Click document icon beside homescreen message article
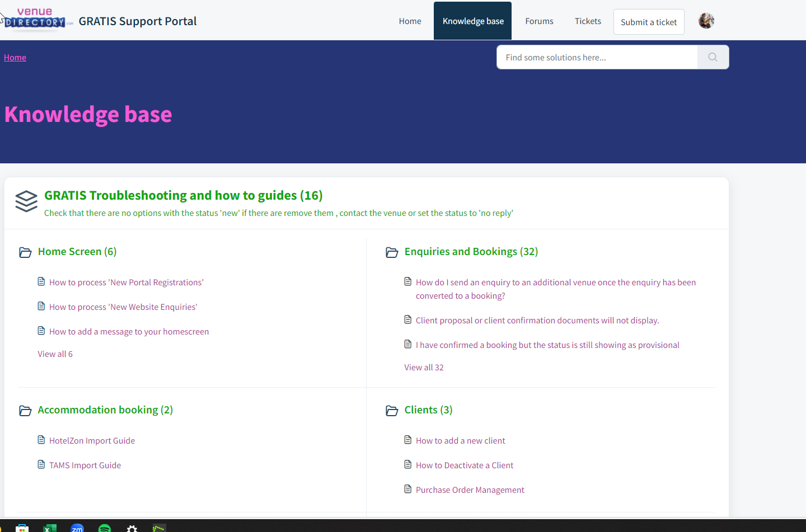Viewport: 806px width, 532px height. 41,331
